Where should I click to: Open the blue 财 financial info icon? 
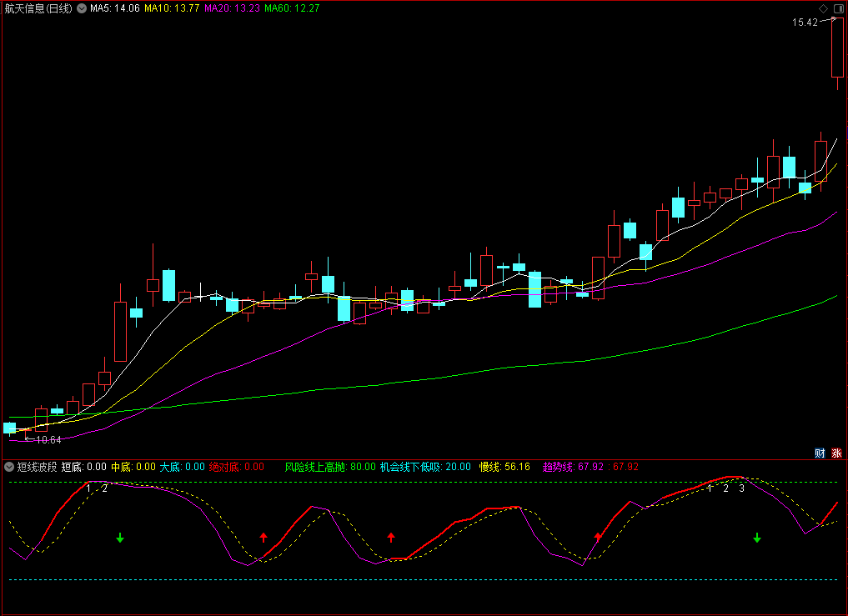point(820,453)
